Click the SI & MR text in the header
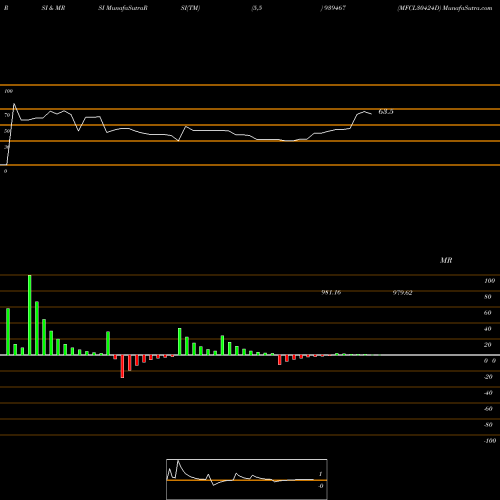The width and height of the screenshot is (500, 500). pyautogui.click(x=53, y=8)
